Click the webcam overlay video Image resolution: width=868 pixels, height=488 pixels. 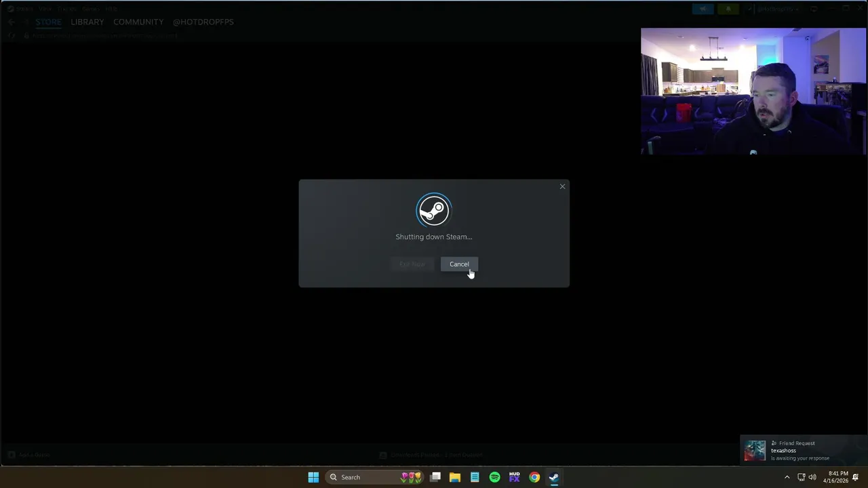point(753,91)
